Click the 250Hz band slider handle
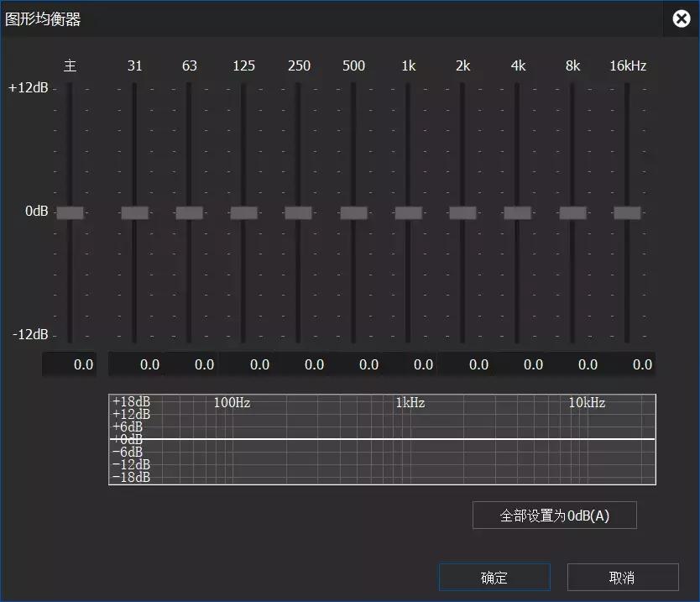Screen dimensions: 700x602 pos(299,212)
